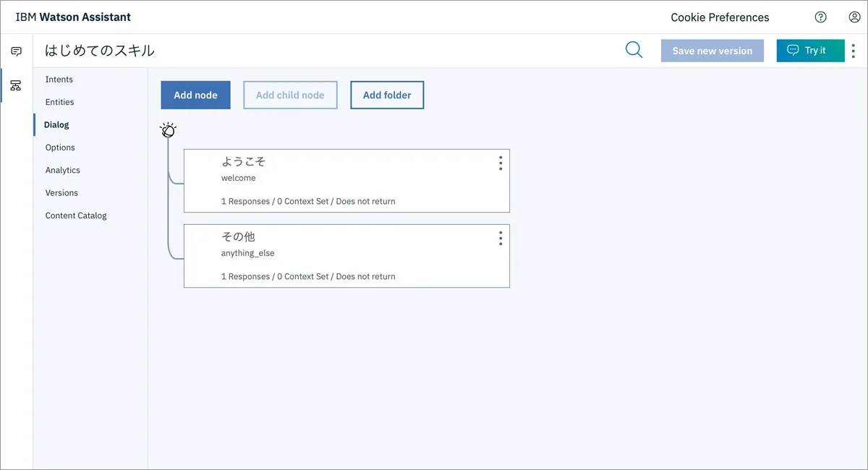The height and width of the screenshot is (470, 868).
Task: Open the Try it panel
Action: 810,51
